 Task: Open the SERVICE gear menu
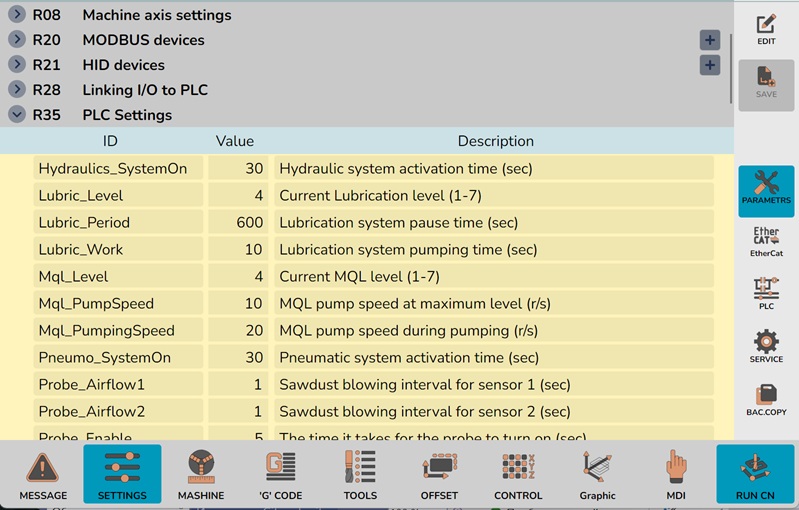tap(766, 346)
